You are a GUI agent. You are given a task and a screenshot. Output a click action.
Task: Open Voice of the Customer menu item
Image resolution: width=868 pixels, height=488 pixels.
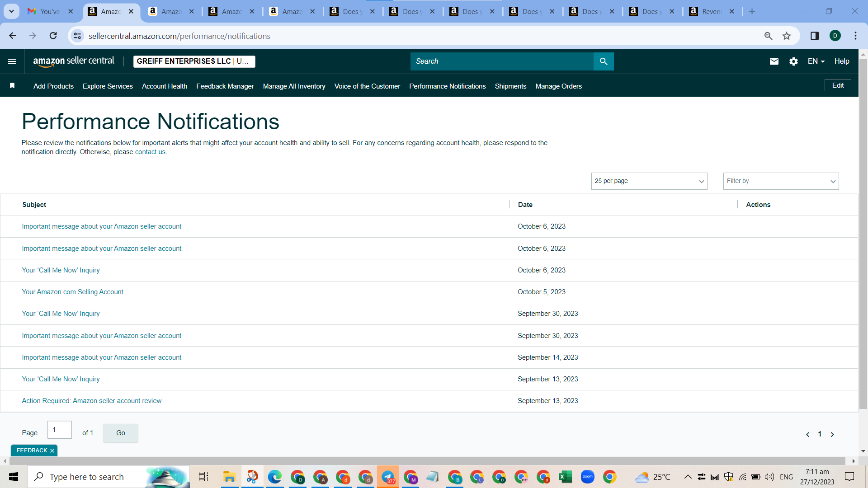pyautogui.click(x=367, y=86)
